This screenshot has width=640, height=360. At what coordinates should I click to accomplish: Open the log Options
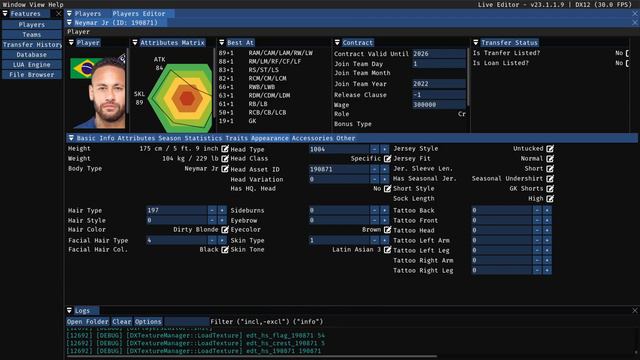148,322
